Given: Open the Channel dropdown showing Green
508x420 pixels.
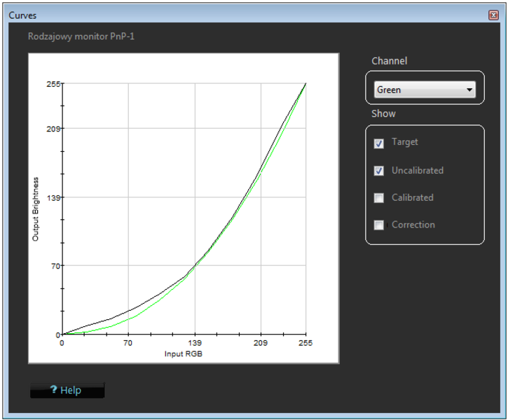Looking at the screenshot, I should click(x=425, y=90).
